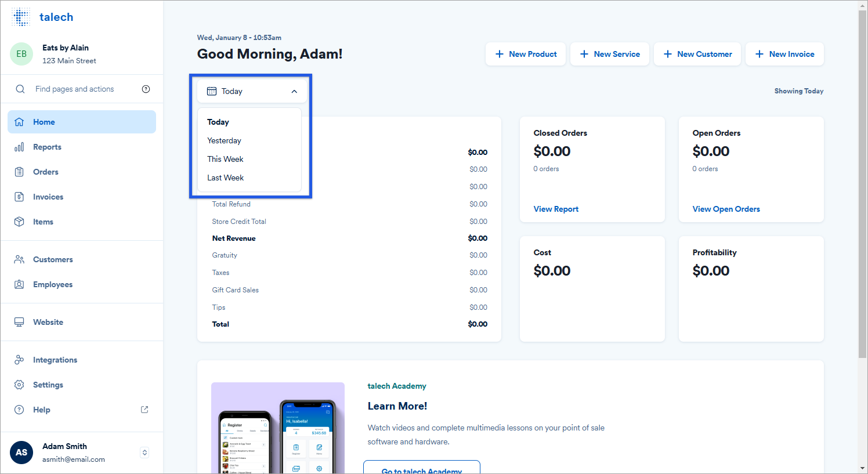This screenshot has height=474, width=868.
Task: Expand the Adam Smith account switcher
Action: 145,453
